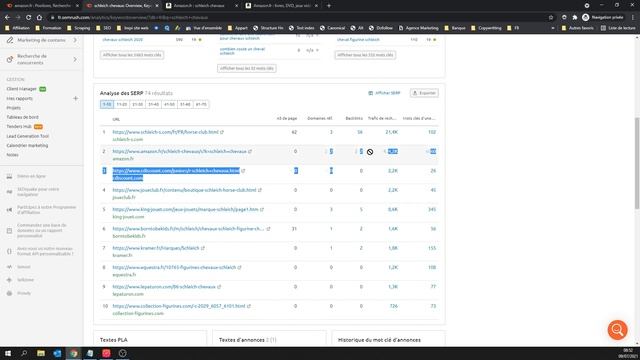Open Calendrier marketing in the sidebar

click(x=27, y=145)
